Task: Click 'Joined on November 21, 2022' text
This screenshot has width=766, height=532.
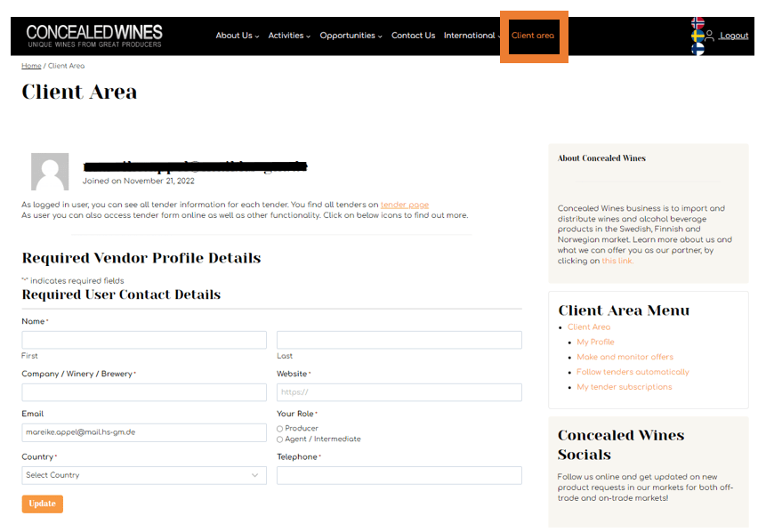Action: [138, 181]
